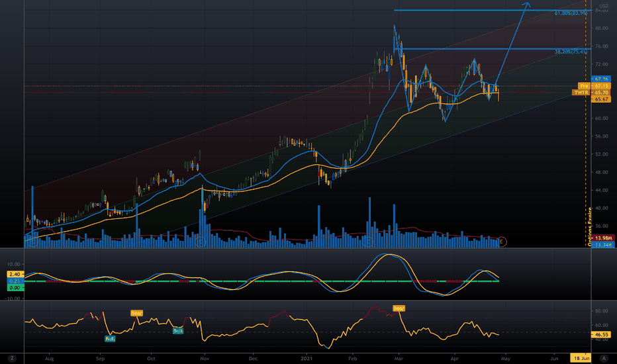Click Sep on the time axis
The image size is (617, 364).
(101, 359)
